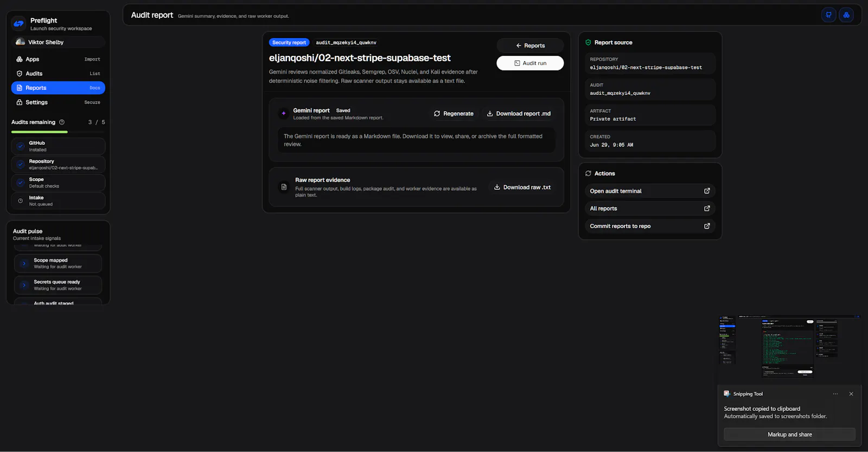Click 'Screenshot copied to clipboard' notification text

[x=762, y=409]
